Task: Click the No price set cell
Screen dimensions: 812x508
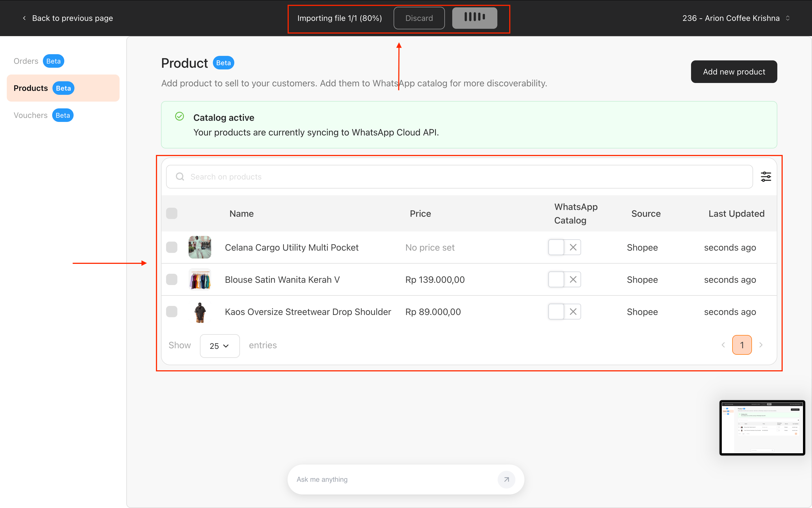Action: [430, 248]
